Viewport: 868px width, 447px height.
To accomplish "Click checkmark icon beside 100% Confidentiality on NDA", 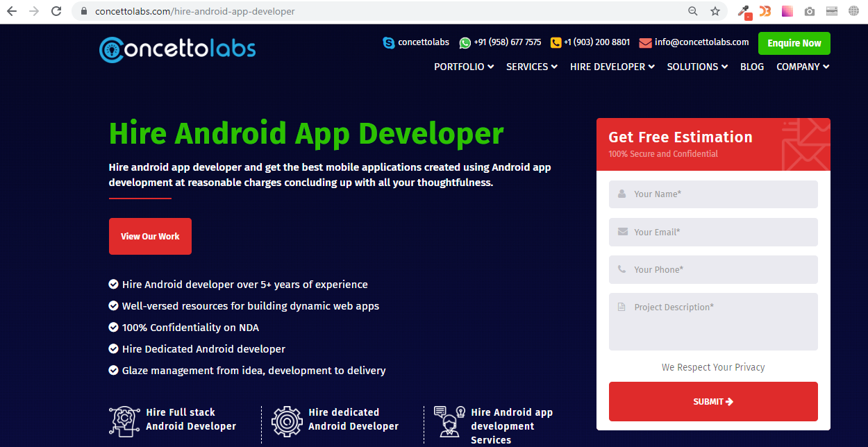I will pos(113,327).
